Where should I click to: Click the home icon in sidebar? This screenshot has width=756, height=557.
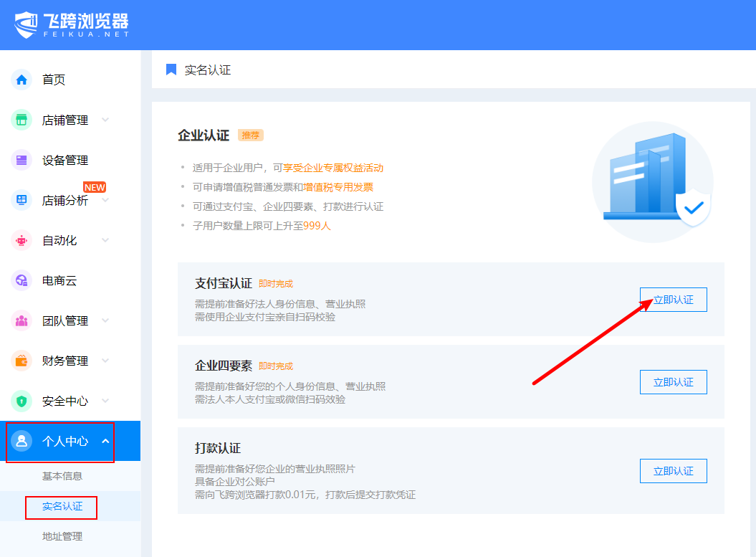point(21,80)
